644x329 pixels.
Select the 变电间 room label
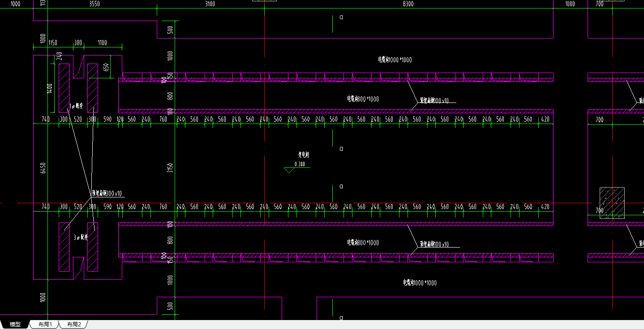[x=304, y=155]
